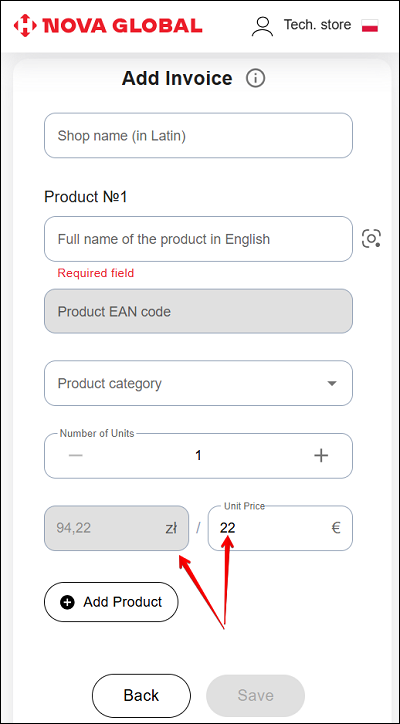
Task: Click the Nova Global logo icon
Action: pyautogui.click(x=25, y=25)
